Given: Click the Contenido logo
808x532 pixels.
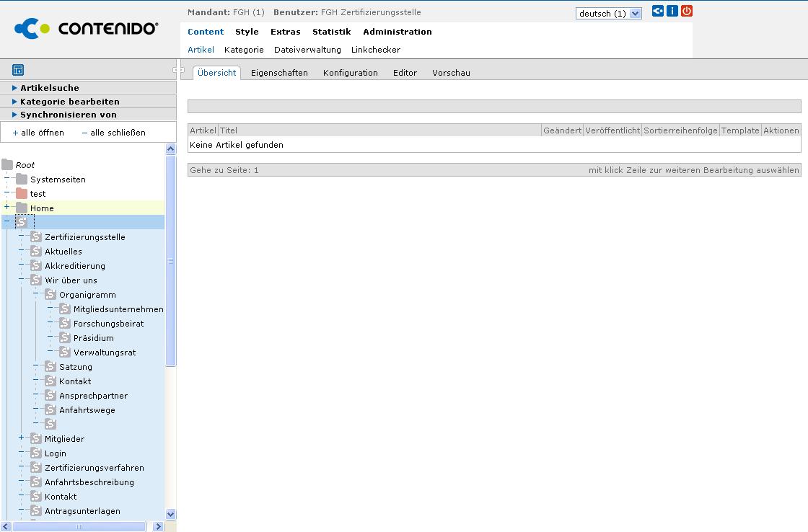Looking at the screenshot, I should pos(86,29).
